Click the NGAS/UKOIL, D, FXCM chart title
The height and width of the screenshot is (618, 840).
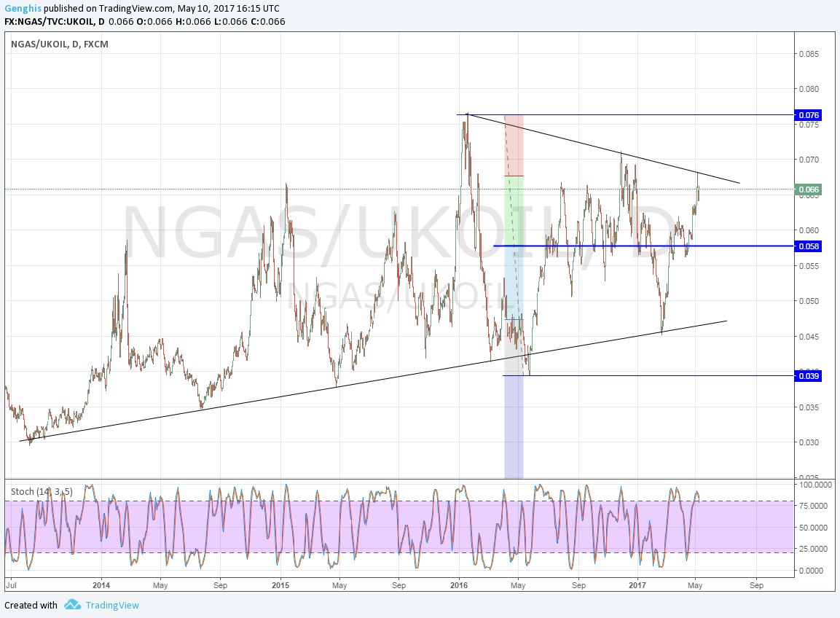point(60,44)
